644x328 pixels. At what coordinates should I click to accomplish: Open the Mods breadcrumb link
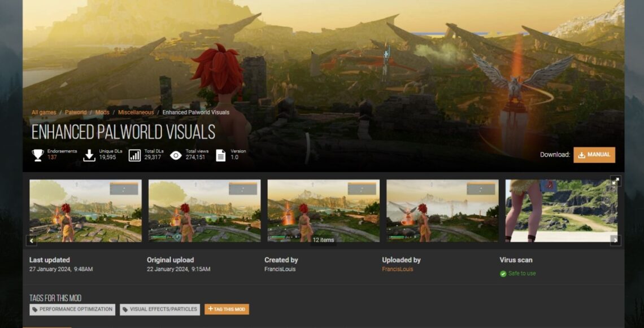point(102,112)
